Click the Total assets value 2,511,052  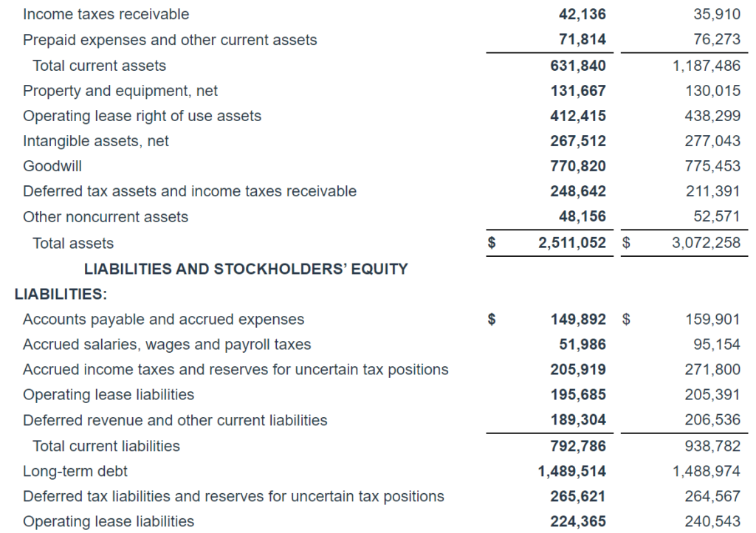pos(571,243)
